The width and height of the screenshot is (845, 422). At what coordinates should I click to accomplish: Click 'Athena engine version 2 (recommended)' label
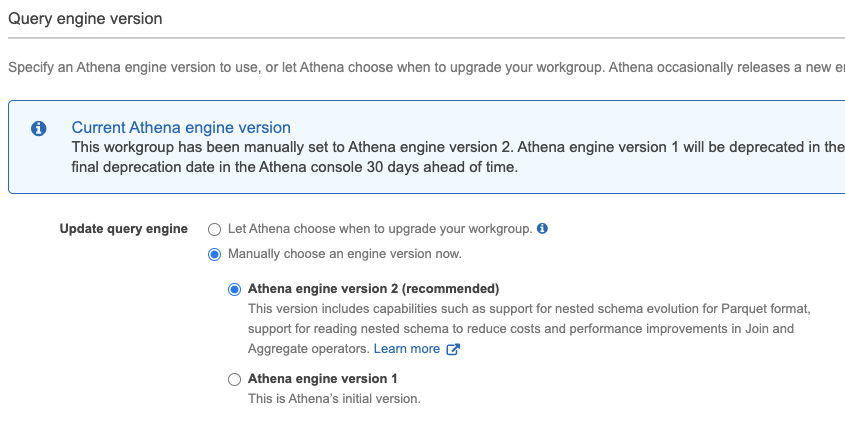[x=373, y=289]
